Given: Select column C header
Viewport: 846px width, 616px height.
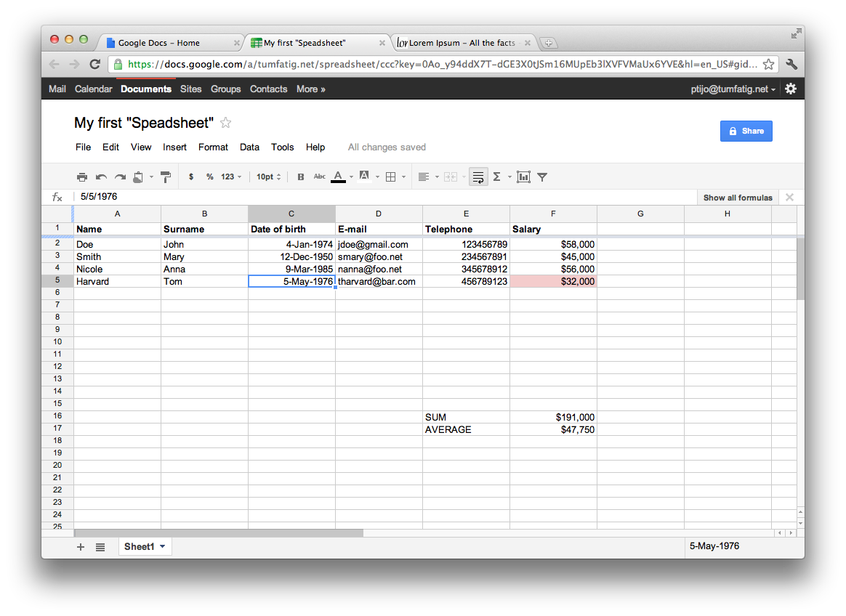Looking at the screenshot, I should pyautogui.click(x=291, y=214).
